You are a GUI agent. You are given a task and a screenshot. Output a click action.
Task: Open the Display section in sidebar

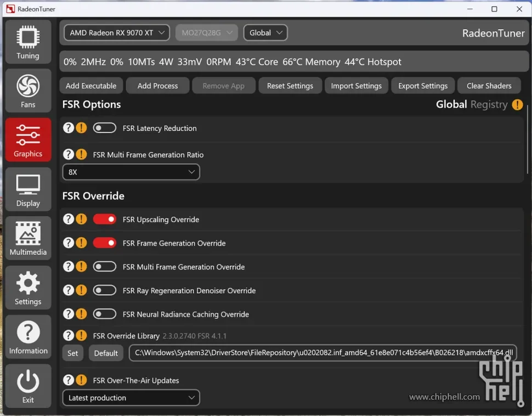tap(28, 189)
